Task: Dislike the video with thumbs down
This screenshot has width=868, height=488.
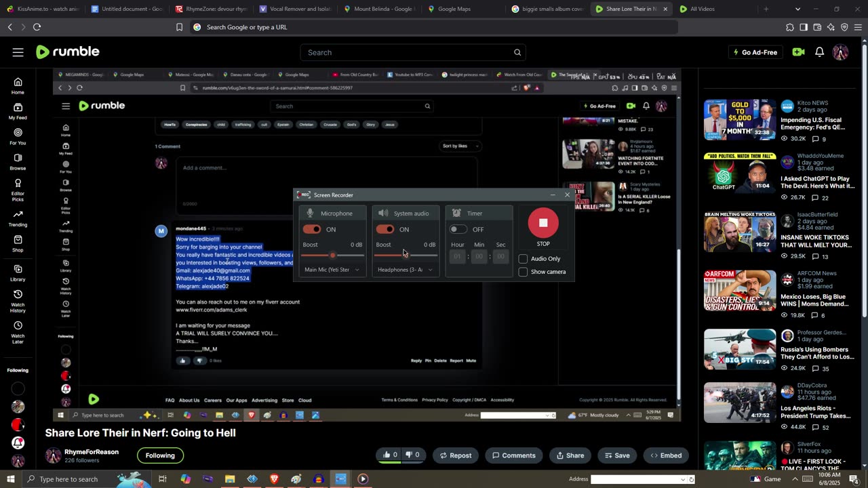Action: (x=412, y=455)
